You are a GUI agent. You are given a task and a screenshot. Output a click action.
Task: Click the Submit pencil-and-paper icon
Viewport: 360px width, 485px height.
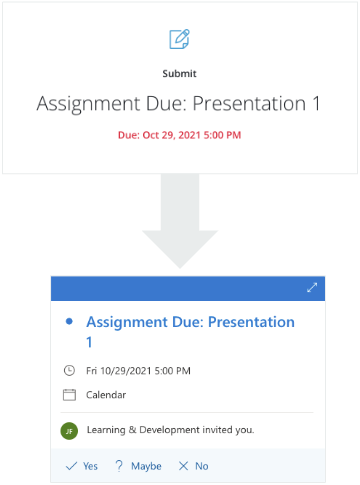point(179,39)
